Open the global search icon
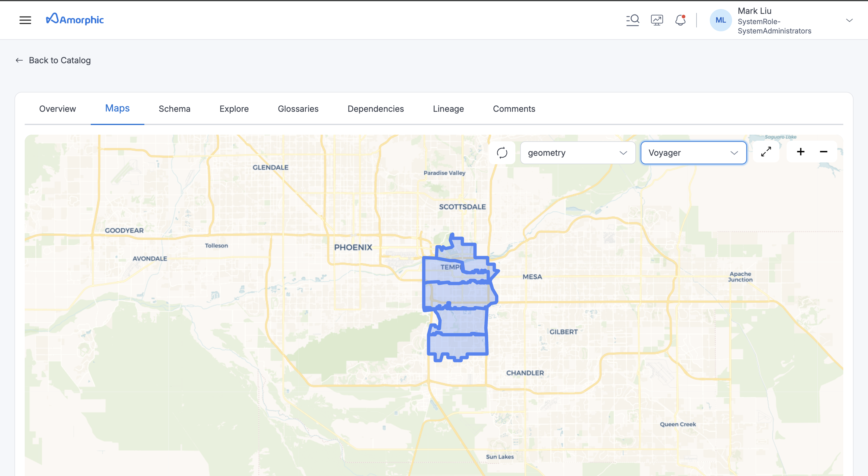The width and height of the screenshot is (868, 476). pos(633,20)
